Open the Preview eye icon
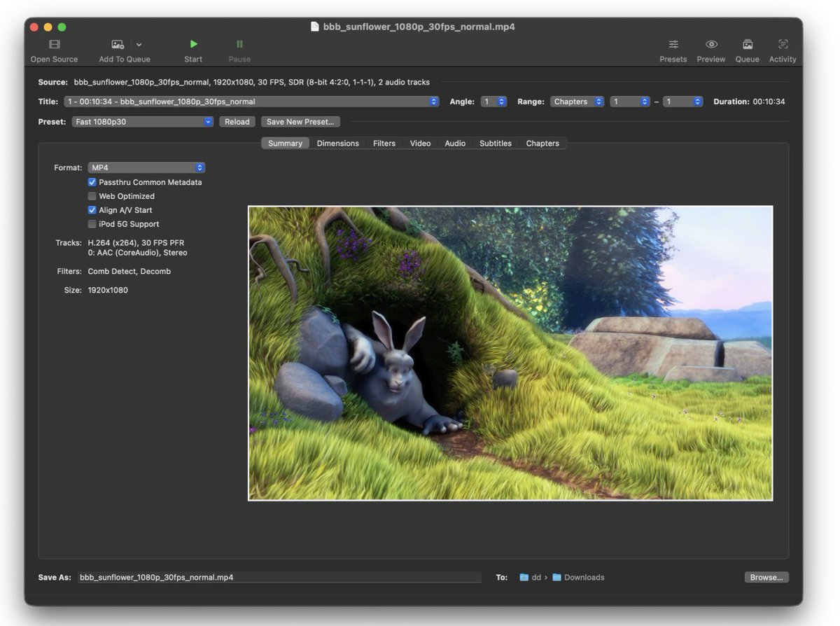 710,45
